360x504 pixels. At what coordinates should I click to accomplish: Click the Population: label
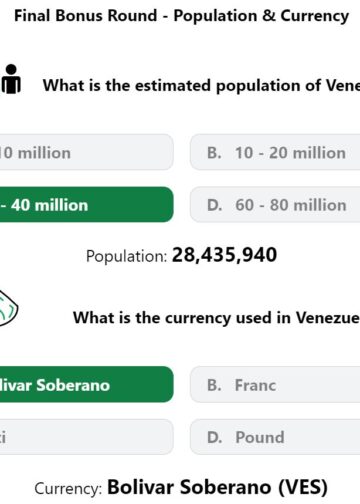[x=126, y=256]
